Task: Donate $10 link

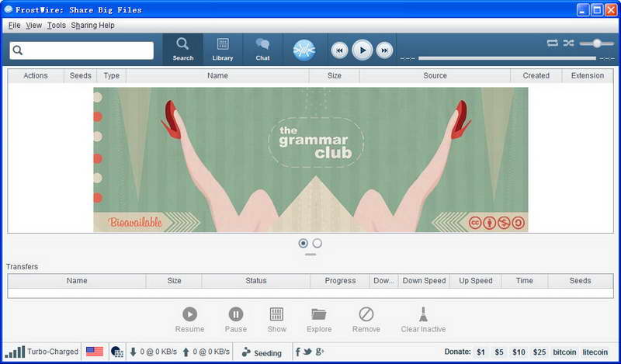Action: (x=519, y=352)
